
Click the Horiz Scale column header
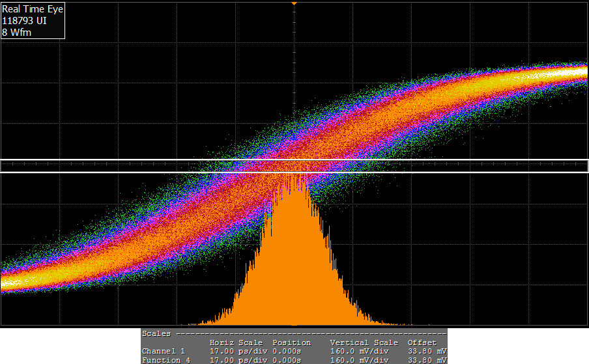235,343
